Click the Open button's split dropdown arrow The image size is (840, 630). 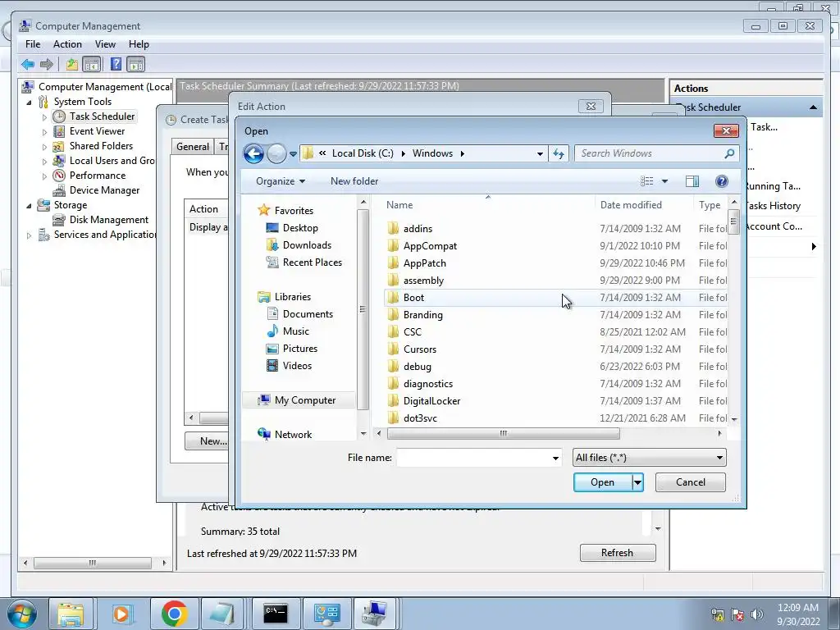point(637,482)
